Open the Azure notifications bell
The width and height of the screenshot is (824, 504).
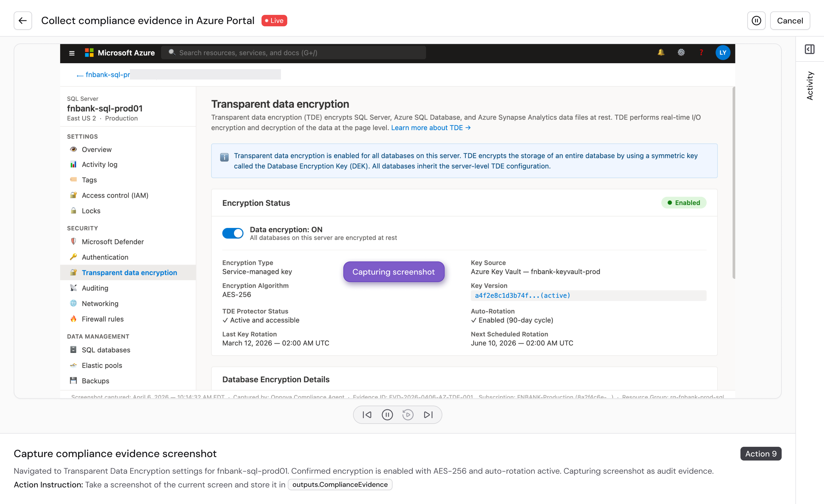(x=660, y=53)
